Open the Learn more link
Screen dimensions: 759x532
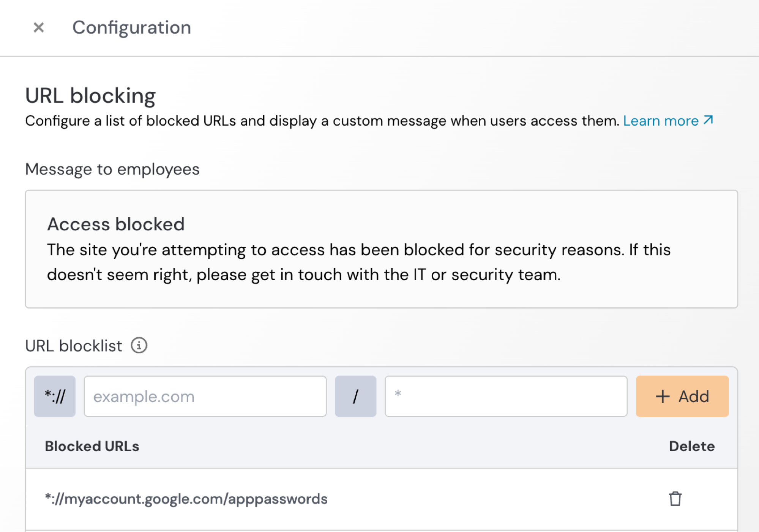pyautogui.click(x=668, y=121)
